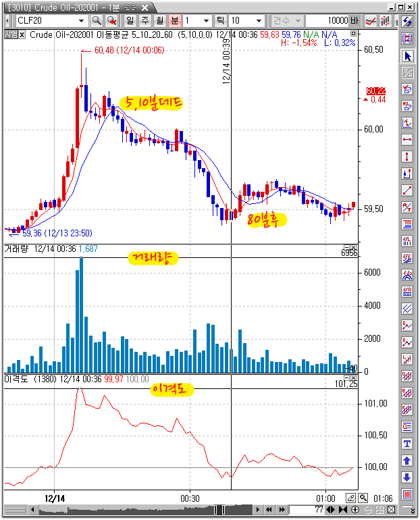
Task: Select the arrow pointer tool
Action: tap(407, 55)
